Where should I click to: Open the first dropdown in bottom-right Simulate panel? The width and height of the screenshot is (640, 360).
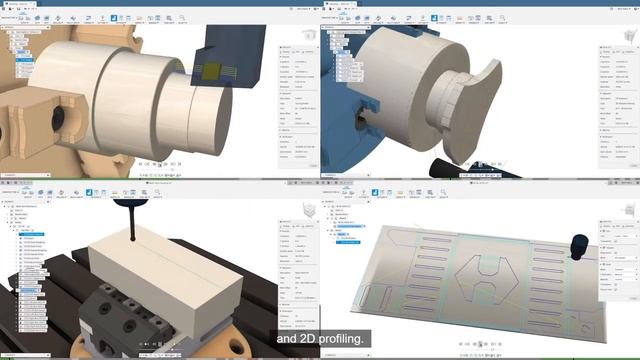625,236
